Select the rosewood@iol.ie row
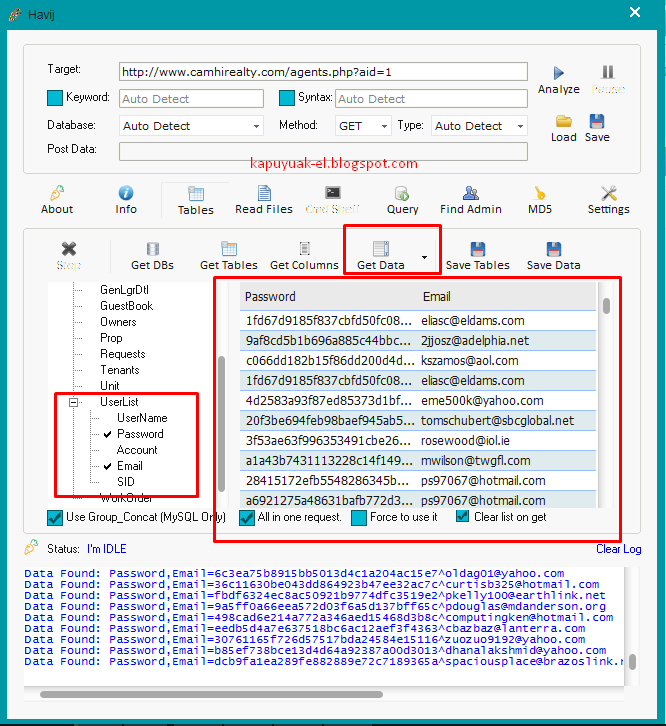666x726 pixels. (418, 441)
